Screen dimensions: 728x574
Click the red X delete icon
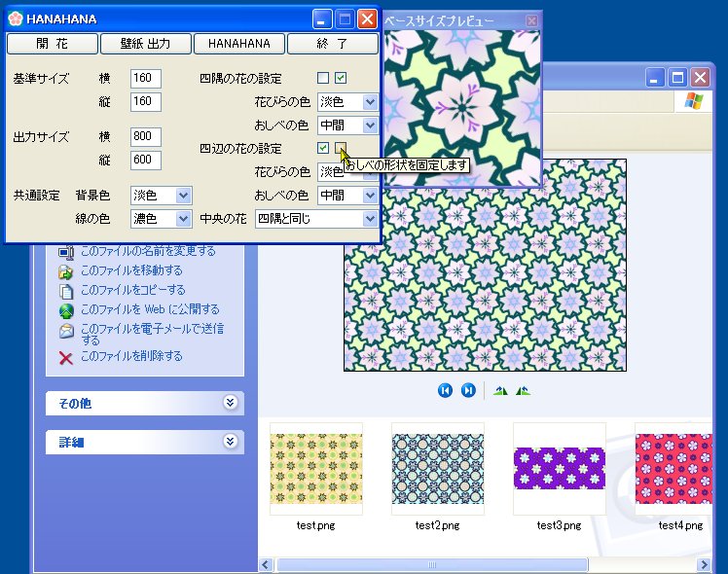pyautogui.click(x=66, y=358)
